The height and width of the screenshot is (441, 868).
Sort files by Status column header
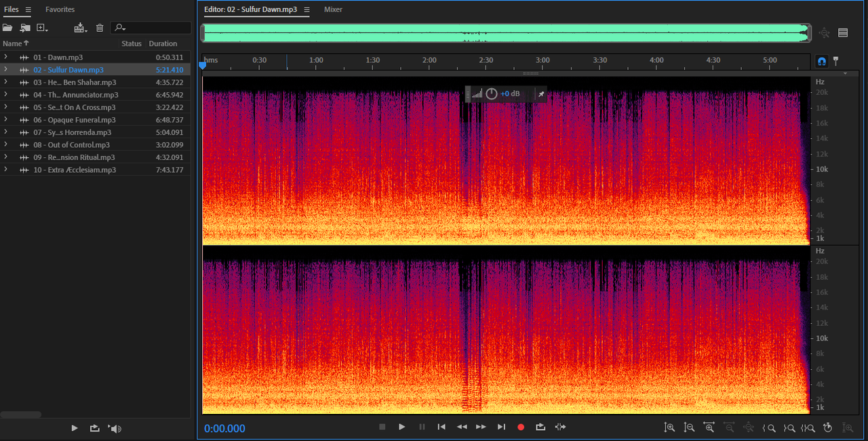(x=132, y=43)
